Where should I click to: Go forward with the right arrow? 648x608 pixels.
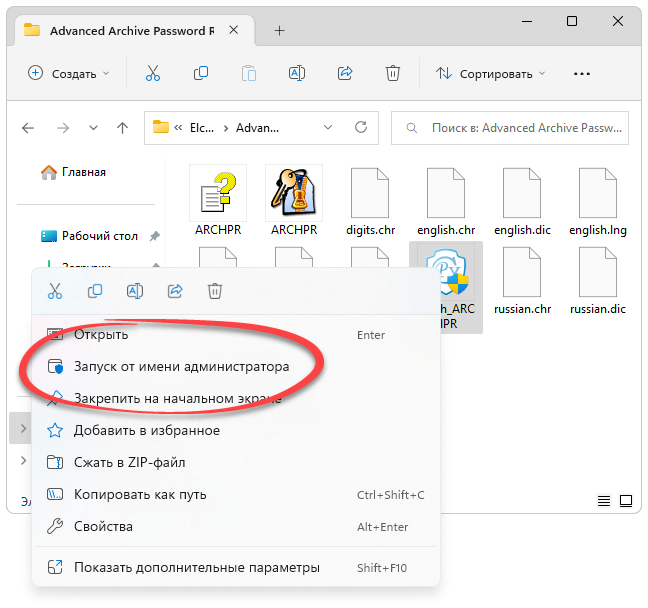[x=63, y=128]
